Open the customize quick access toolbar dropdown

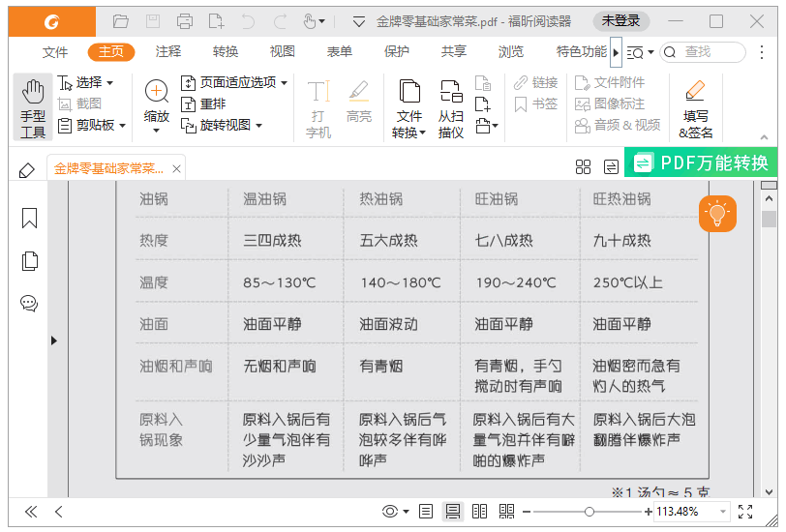tap(359, 21)
